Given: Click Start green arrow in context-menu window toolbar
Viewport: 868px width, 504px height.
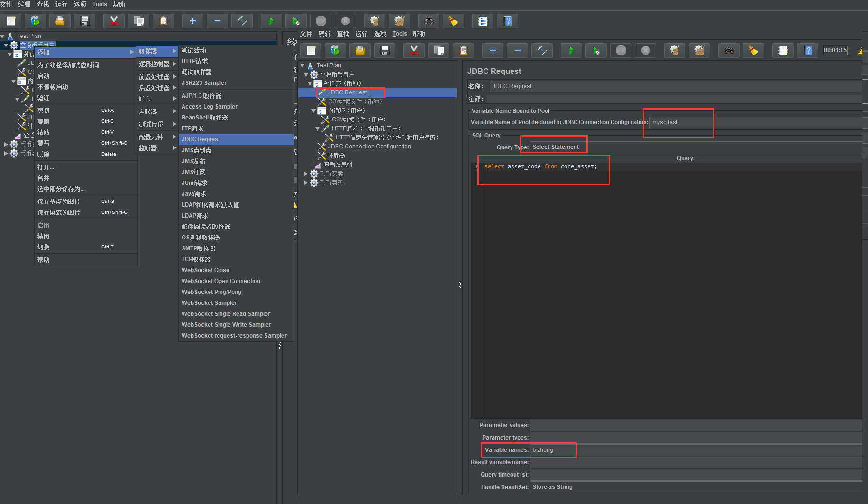Looking at the screenshot, I should (x=271, y=21).
